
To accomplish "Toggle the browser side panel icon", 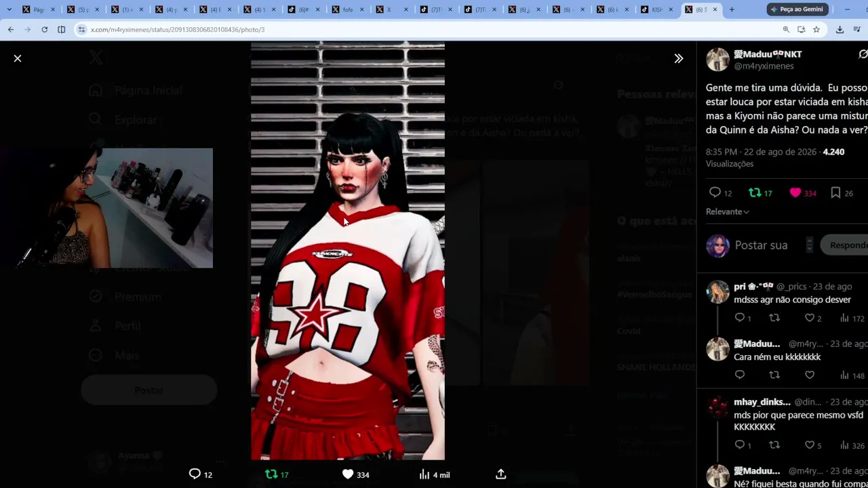I will 61,29.
